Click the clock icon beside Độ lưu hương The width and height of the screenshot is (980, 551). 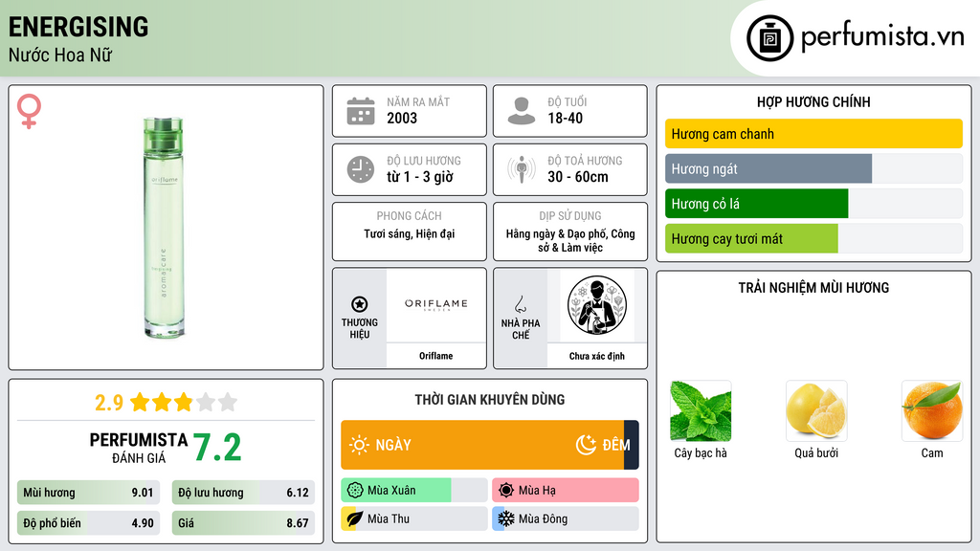tap(361, 169)
